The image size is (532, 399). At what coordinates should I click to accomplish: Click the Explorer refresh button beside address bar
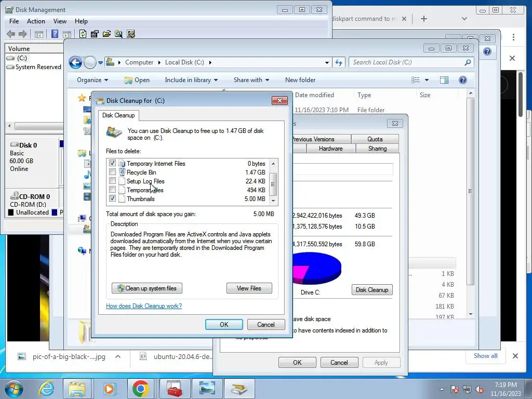point(339,62)
